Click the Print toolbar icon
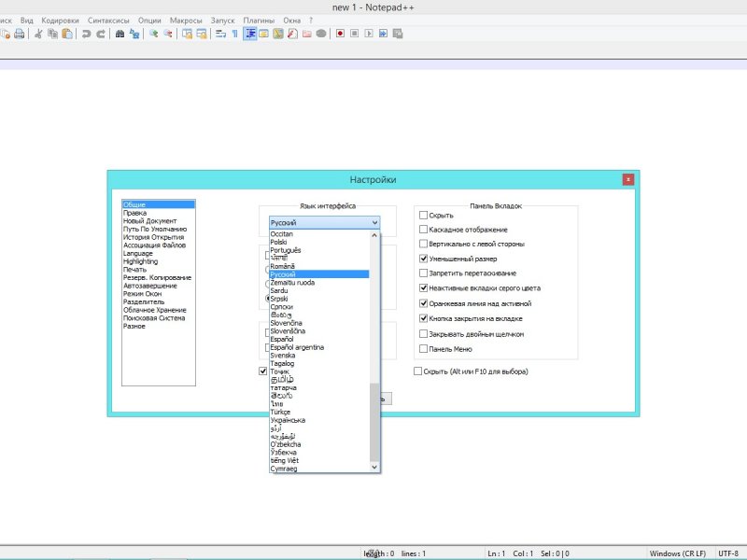 [x=20, y=34]
